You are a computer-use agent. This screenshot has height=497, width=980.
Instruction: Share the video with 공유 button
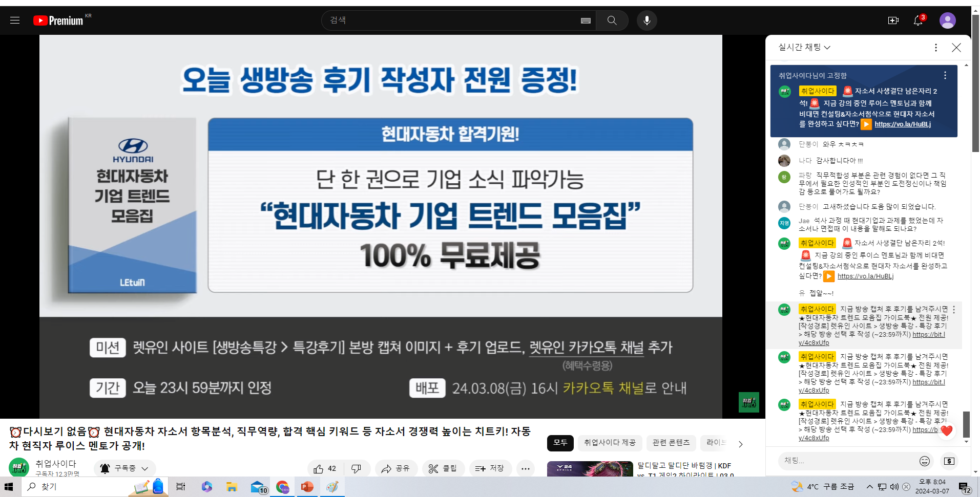[396, 468]
